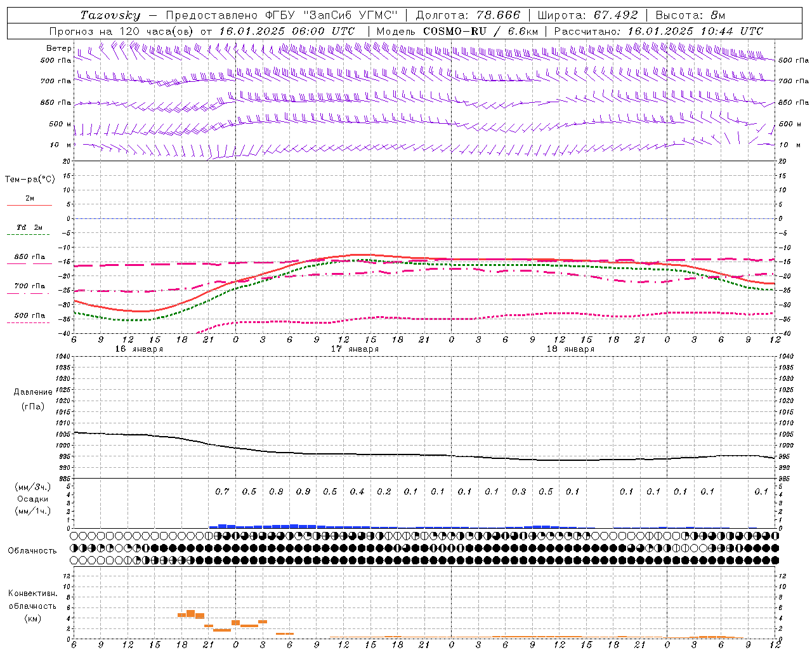812x650 pixels.
Task: Click the Ветер wind panel label
Action: pos(58,48)
